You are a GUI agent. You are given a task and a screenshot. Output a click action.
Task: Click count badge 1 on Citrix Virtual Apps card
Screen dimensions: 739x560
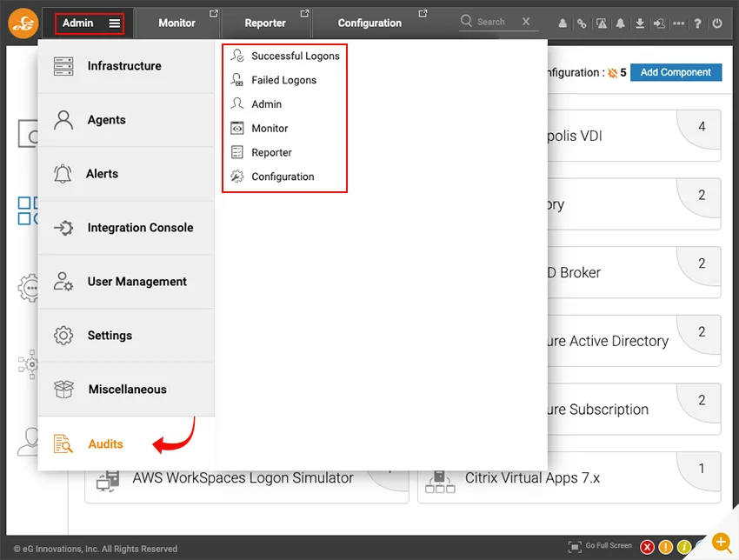(702, 468)
